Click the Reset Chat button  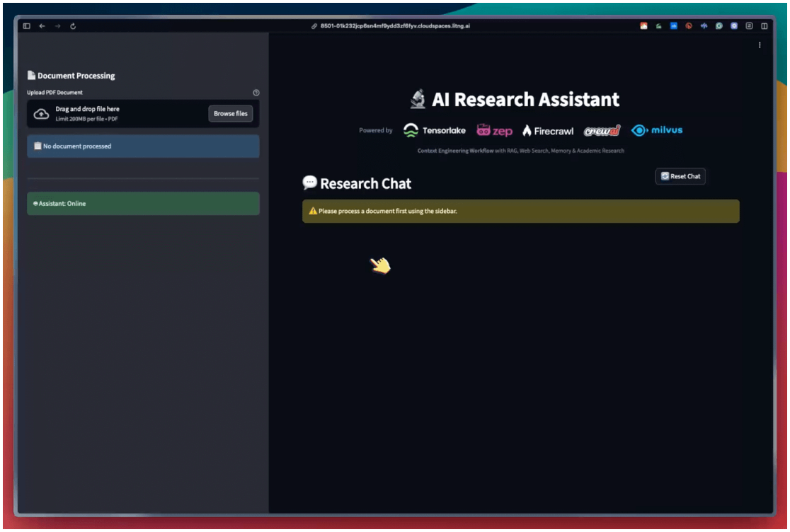click(680, 177)
